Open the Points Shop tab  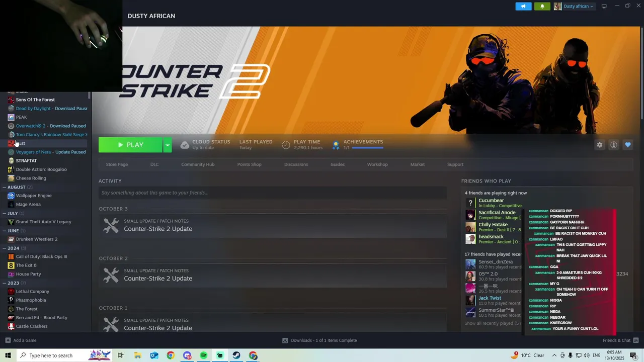point(250,164)
